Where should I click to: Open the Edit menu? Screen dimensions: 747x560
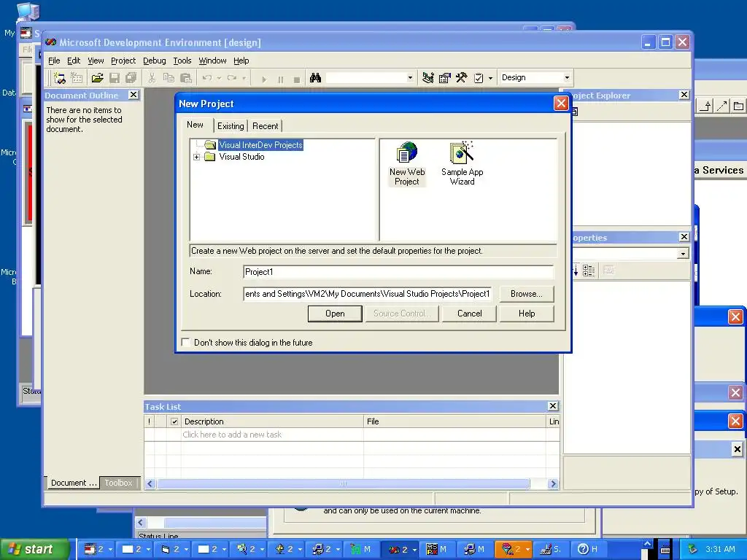[x=74, y=61]
